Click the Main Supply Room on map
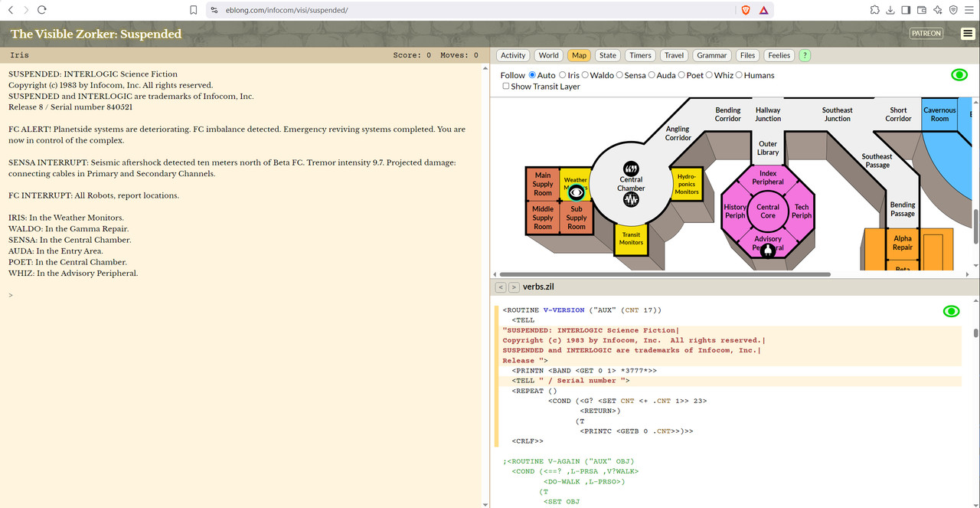Viewport: 980px width, 508px height. (x=543, y=184)
